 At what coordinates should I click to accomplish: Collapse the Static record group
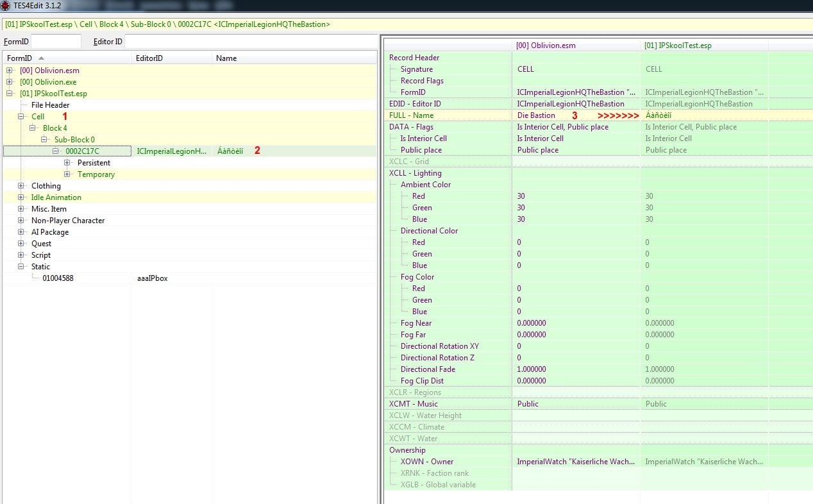(x=21, y=267)
